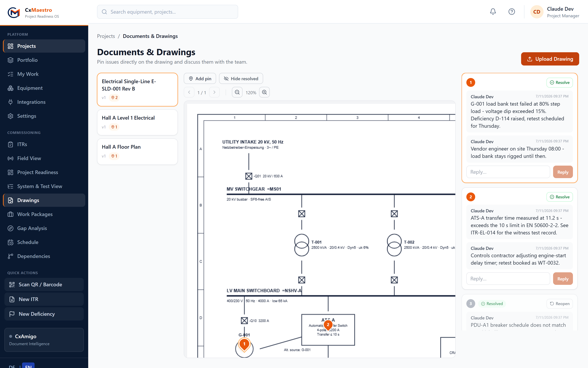Focus the search equipment, projects field
The width and height of the screenshot is (588, 368).
coord(167,12)
